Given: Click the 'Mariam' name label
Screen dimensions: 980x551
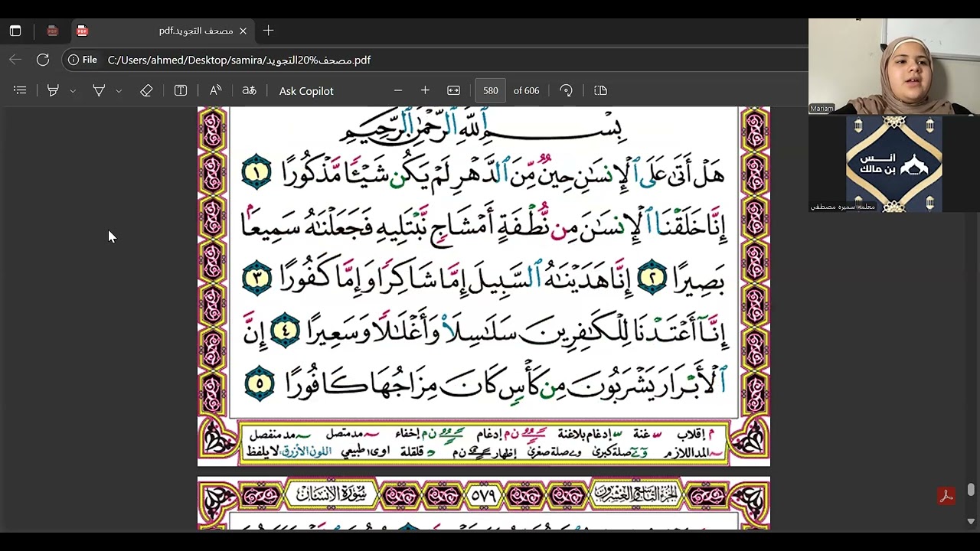Looking at the screenshot, I should pos(822,109).
